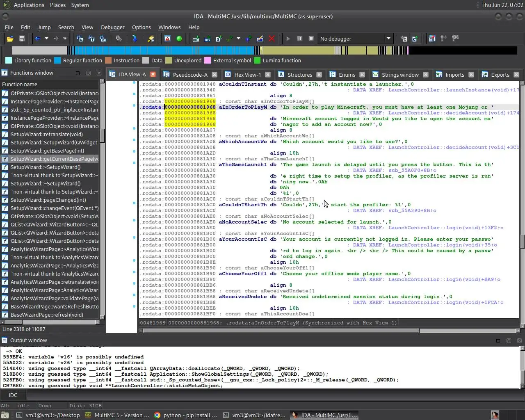
Task: Close the Enums tab
Action: click(362, 75)
